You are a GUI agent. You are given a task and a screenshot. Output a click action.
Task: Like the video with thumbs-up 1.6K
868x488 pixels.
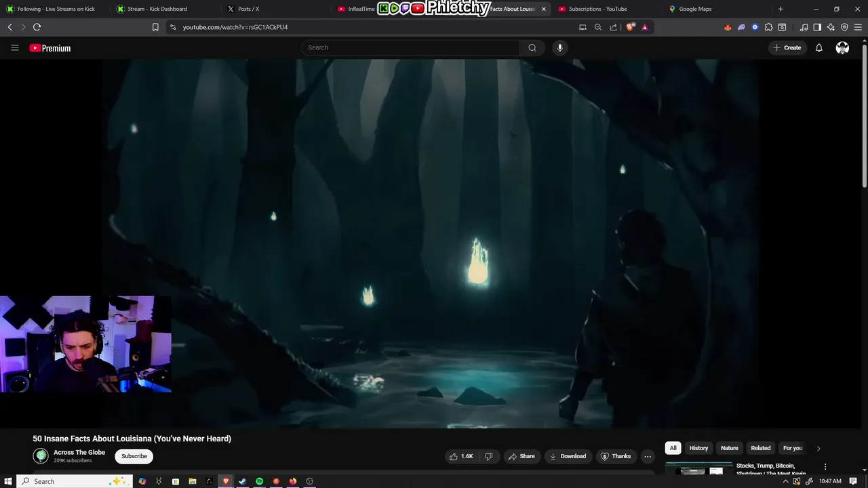coord(461,456)
